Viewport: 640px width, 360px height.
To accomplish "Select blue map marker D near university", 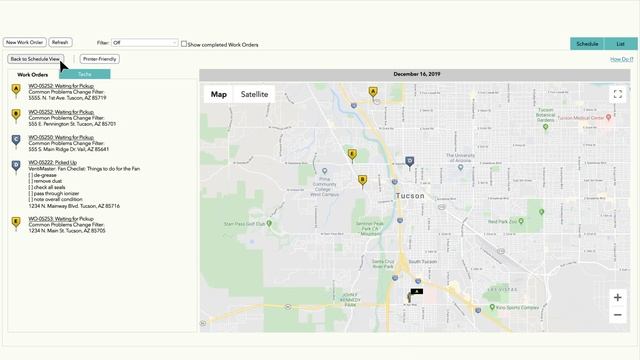I will [x=409, y=162].
